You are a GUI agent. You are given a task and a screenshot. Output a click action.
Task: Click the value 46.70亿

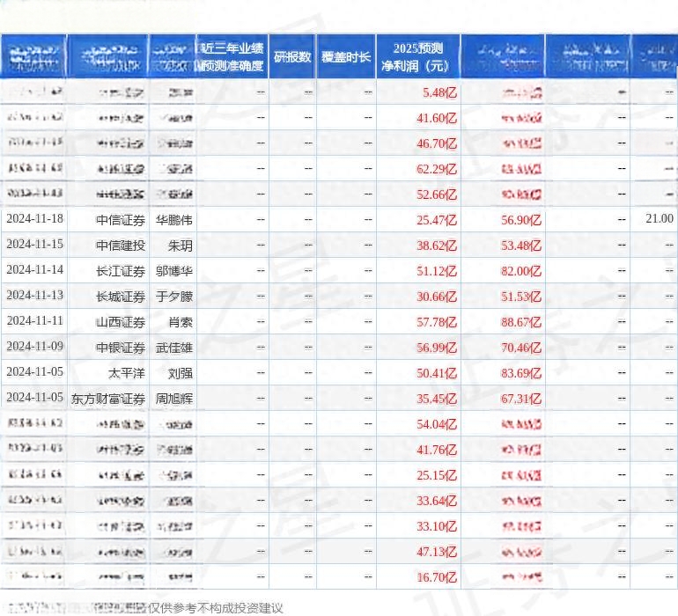[437, 143]
